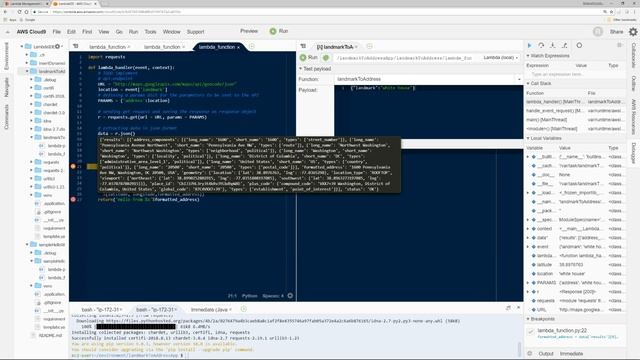
Task: Click the breakpoint dot on line 27
Action: click(x=73, y=200)
